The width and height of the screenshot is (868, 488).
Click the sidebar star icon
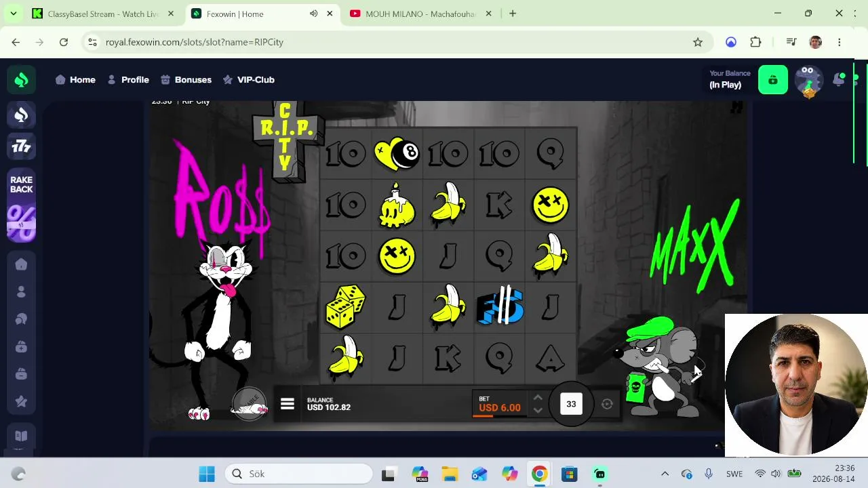21,401
